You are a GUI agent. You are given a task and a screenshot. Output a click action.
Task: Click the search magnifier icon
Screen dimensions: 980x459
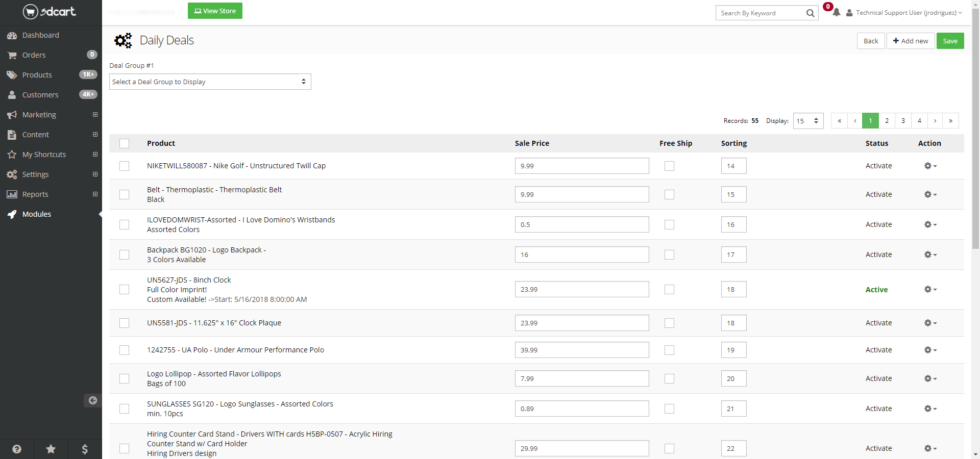810,13
